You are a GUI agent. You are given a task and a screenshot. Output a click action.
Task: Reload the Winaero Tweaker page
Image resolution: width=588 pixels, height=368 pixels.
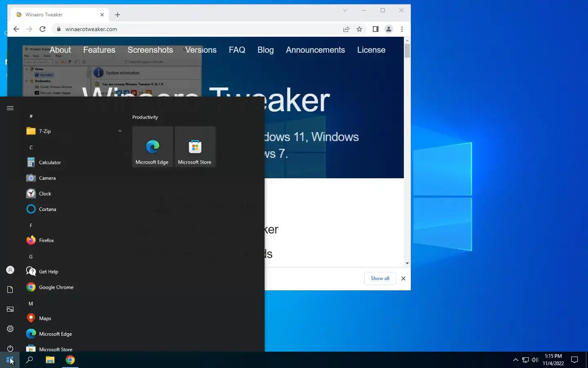(42, 29)
